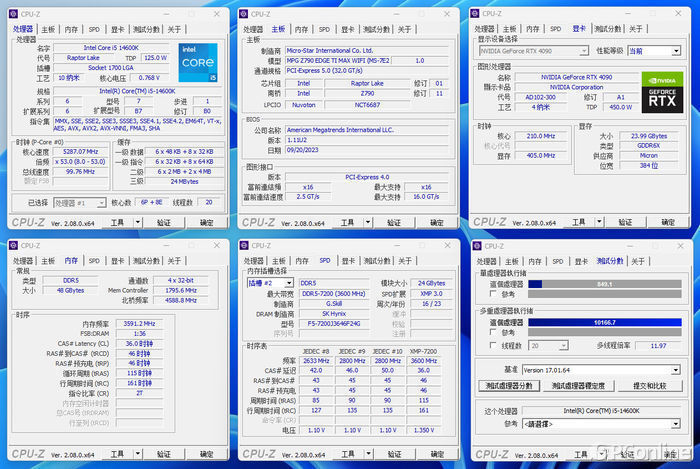
Task: Click 确定 button in SPD window
Action: click(x=437, y=453)
